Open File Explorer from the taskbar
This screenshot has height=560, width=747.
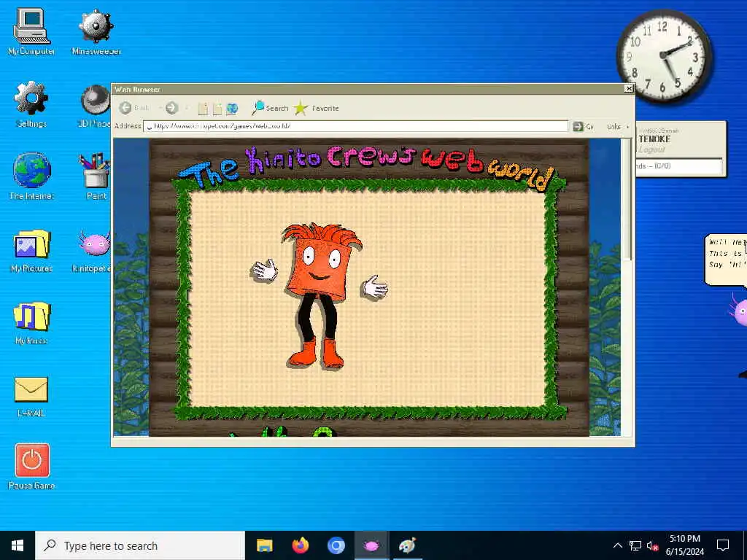(x=264, y=545)
